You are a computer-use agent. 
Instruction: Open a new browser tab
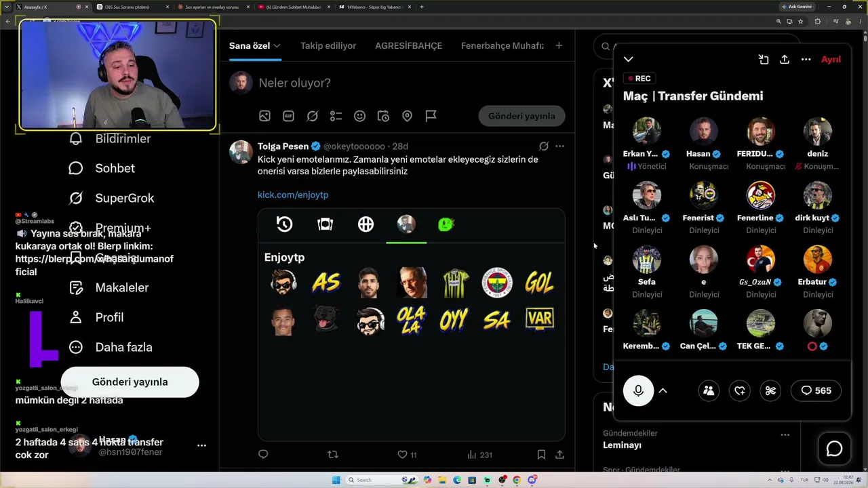(422, 7)
